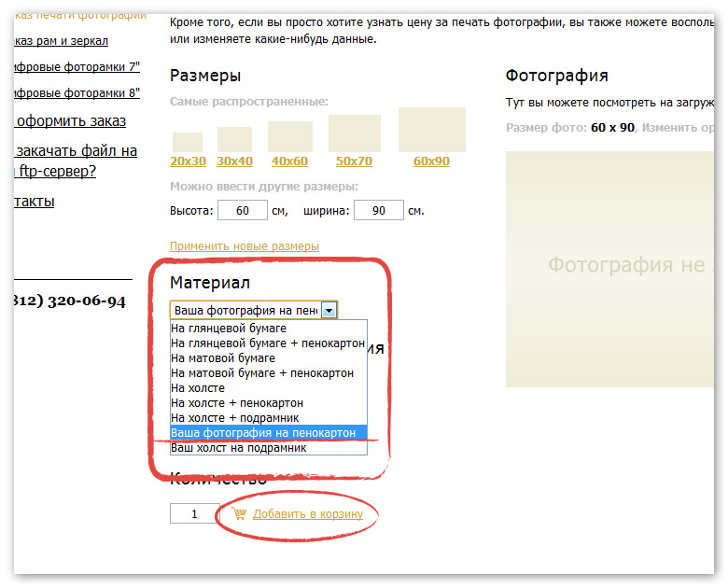The height and width of the screenshot is (588, 728).
Task: Open the Материал dropdown arrow
Action: tap(329, 310)
